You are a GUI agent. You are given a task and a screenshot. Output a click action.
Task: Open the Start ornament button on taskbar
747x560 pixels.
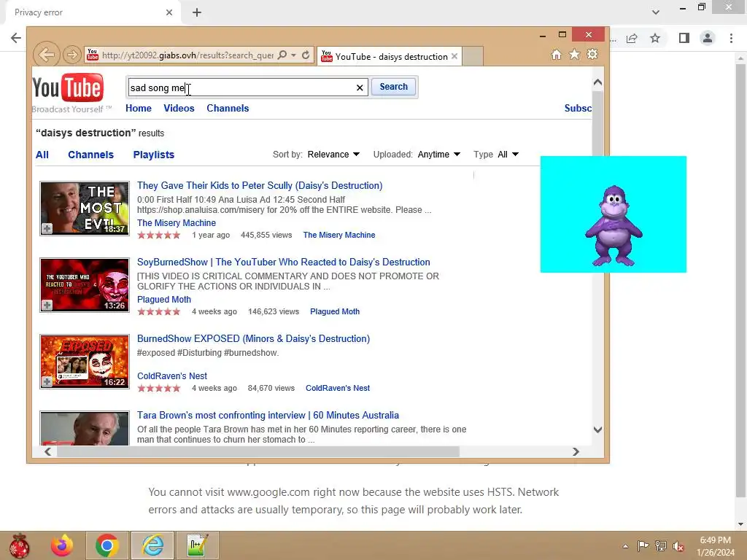pos(20,545)
